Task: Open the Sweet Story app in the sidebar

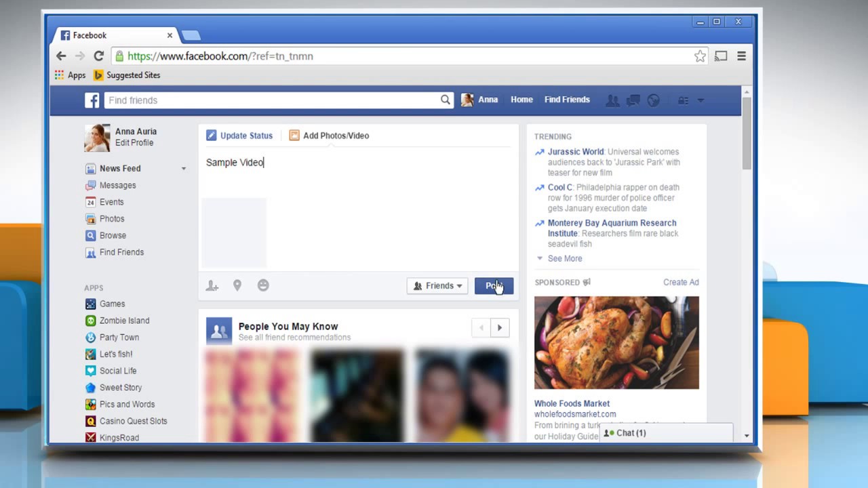Action: coord(113,388)
